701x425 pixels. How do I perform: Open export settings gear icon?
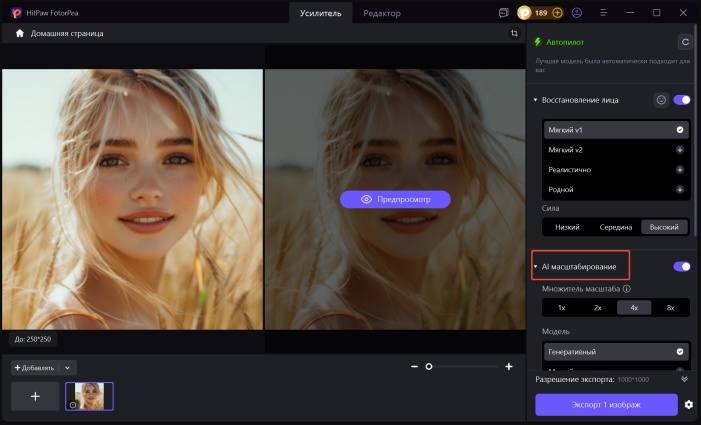[688, 404]
